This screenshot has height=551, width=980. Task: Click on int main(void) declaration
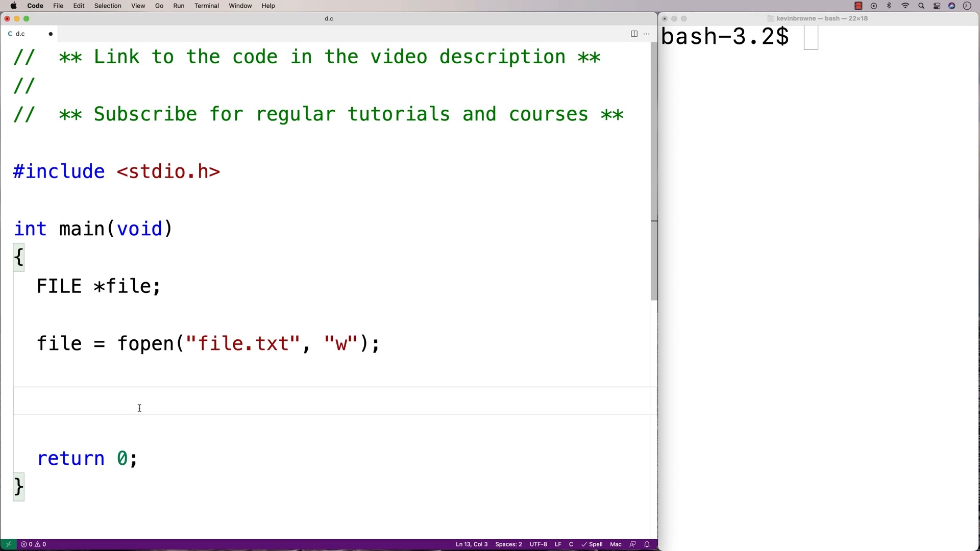coord(93,229)
